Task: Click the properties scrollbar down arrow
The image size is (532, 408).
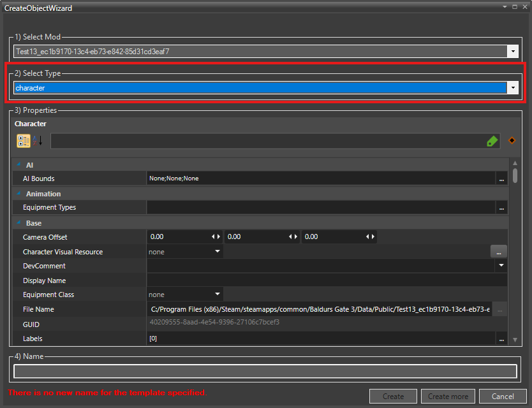Action: coord(515,340)
